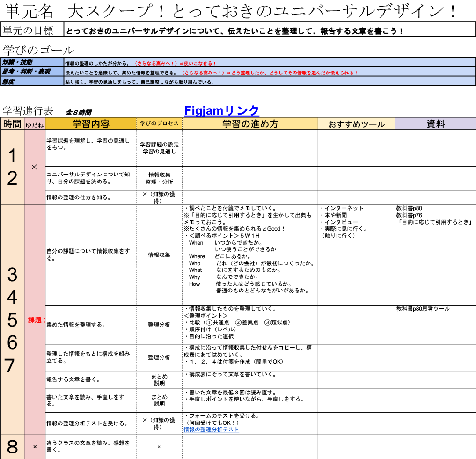Select the 情報の整理の仕方を知る。 cell
This screenshot has height=459, width=476.
(x=90, y=197)
